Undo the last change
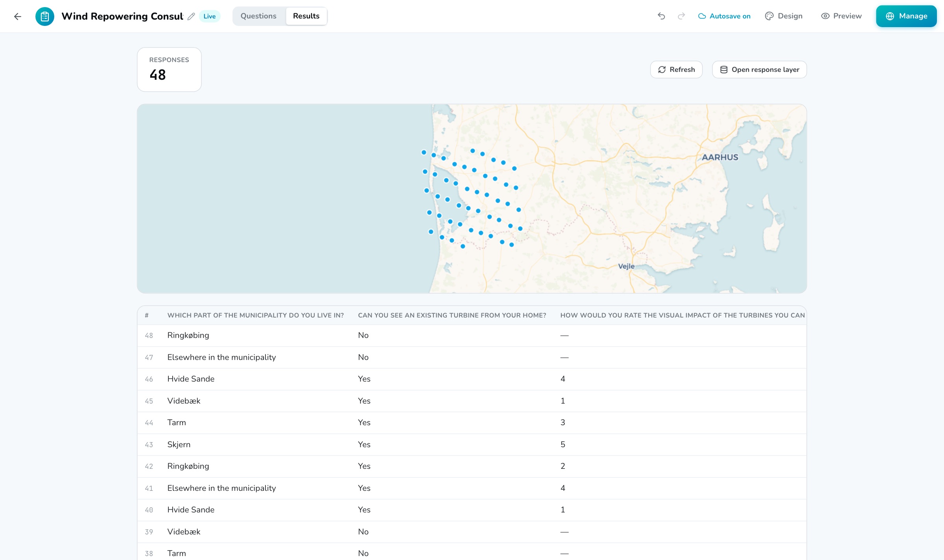944x560 pixels. 661,16
